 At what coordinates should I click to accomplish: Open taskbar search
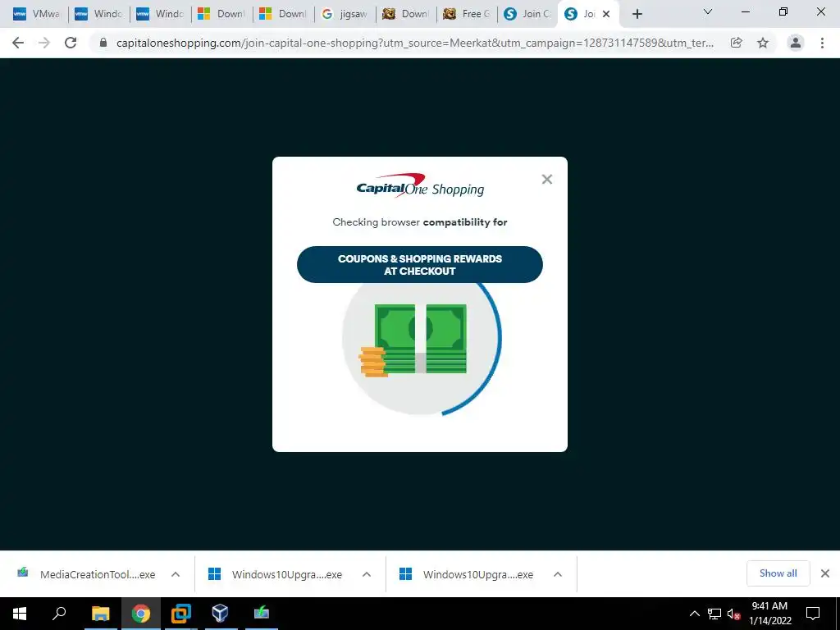point(59,613)
